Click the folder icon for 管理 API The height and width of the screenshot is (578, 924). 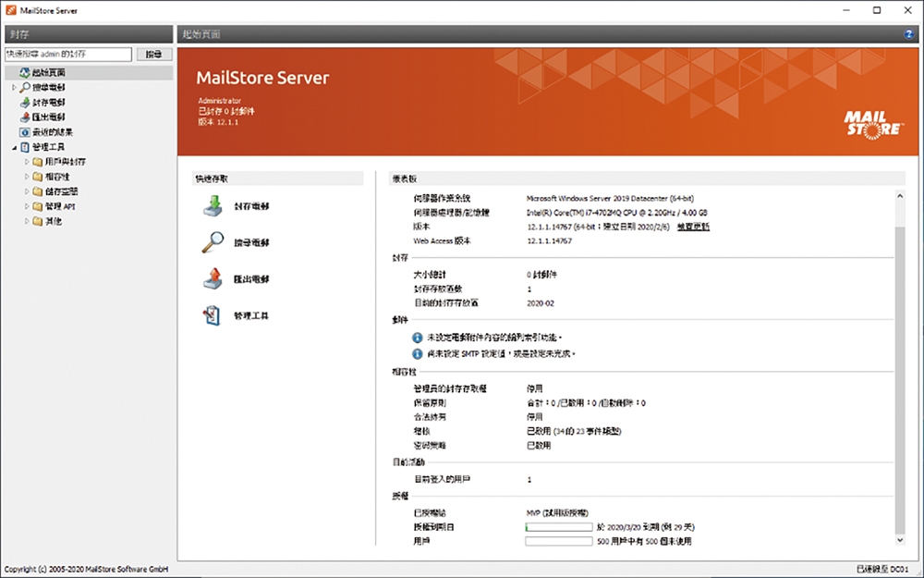(x=38, y=206)
